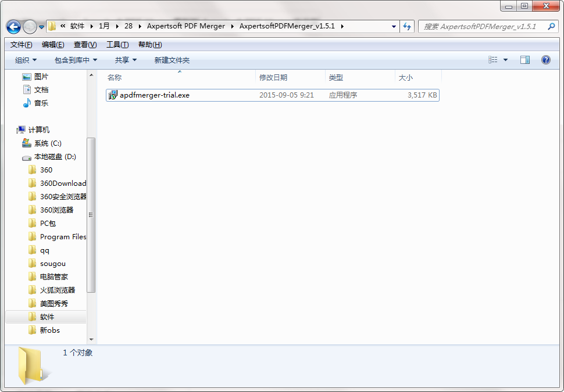Open the 包含到库中 dropdown

click(x=76, y=60)
